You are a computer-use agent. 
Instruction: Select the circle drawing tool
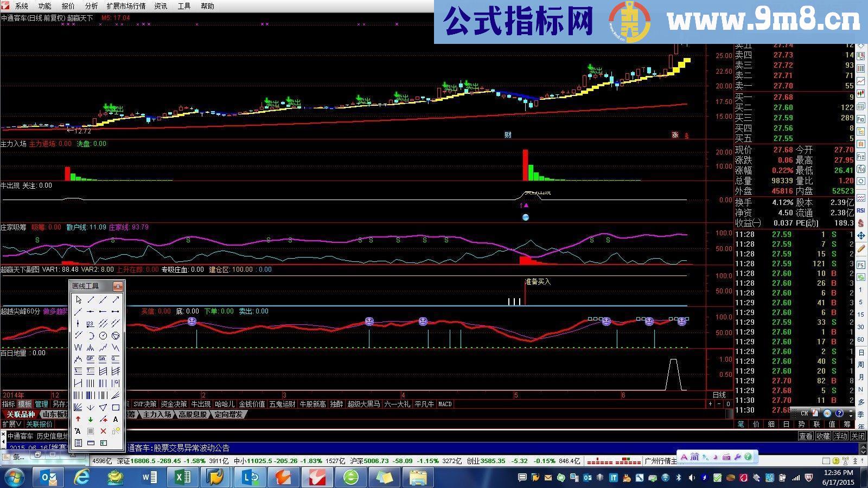[103, 336]
